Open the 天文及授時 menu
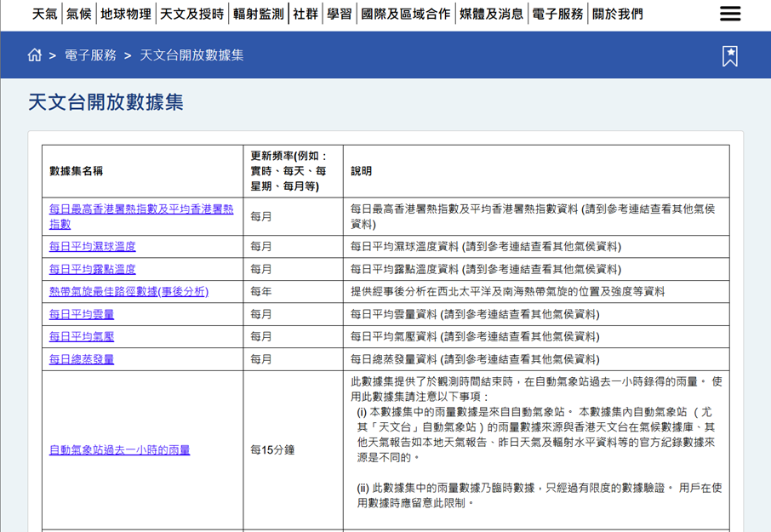 point(192,14)
